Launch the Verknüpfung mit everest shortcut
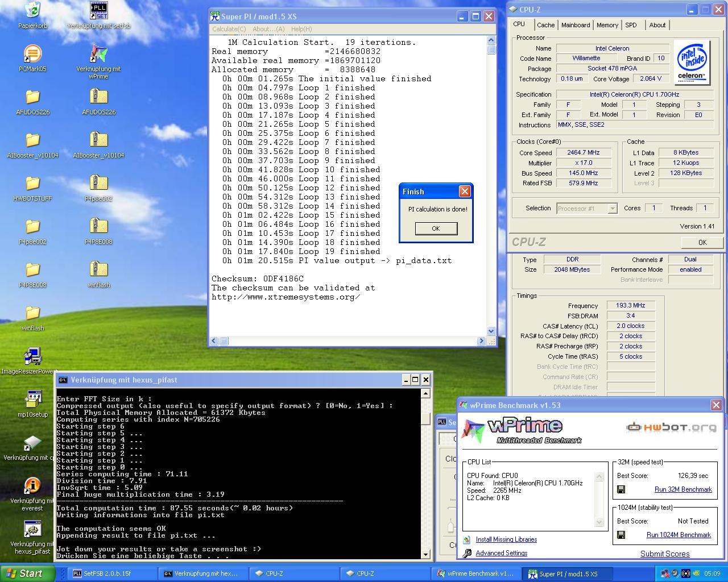Screen dimensions: 728x582 click(32, 485)
